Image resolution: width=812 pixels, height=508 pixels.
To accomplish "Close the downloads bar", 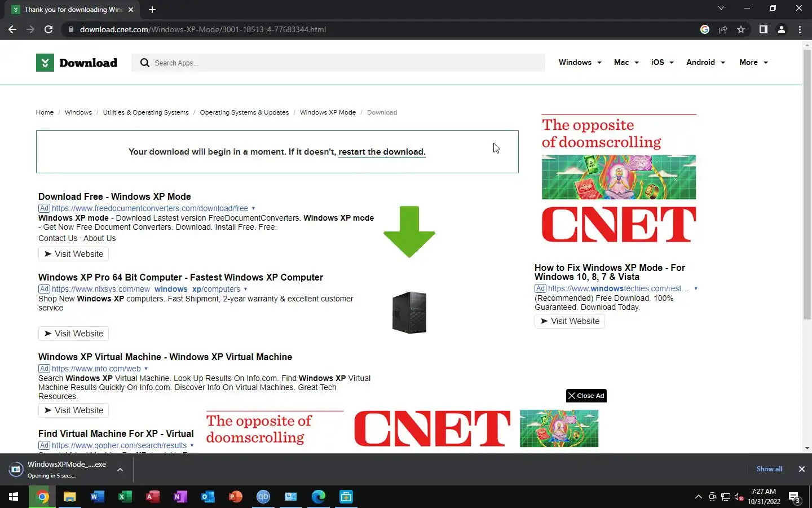I will (x=801, y=469).
